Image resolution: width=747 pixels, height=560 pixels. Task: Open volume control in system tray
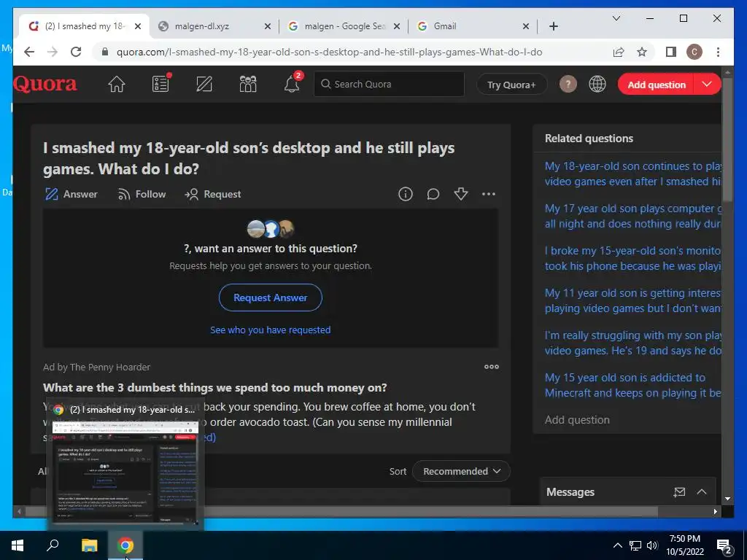tap(652, 545)
